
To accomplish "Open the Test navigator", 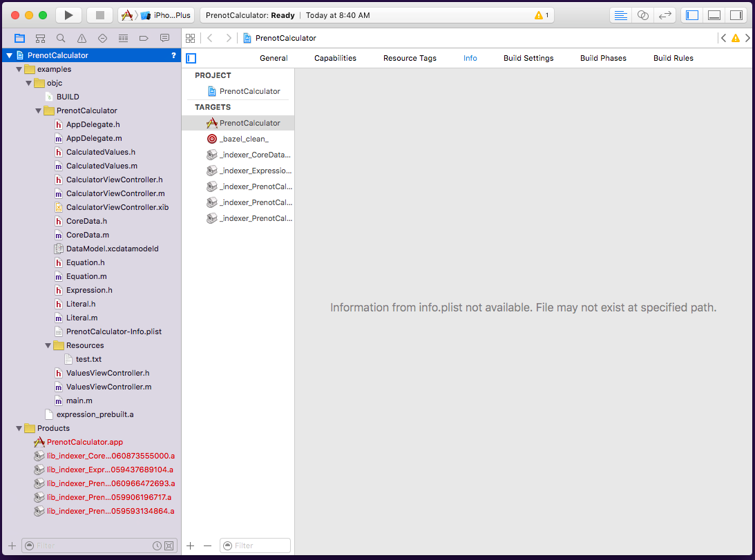I will tap(102, 38).
